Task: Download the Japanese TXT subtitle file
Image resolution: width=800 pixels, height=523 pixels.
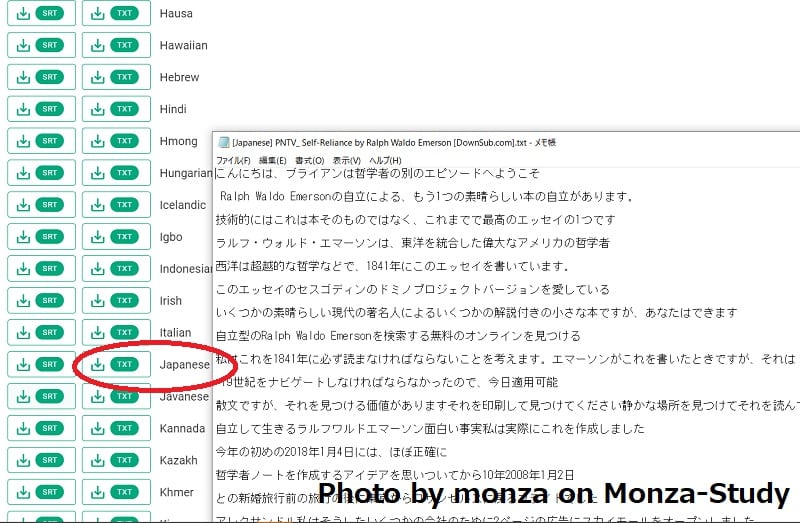Action: [x=115, y=365]
